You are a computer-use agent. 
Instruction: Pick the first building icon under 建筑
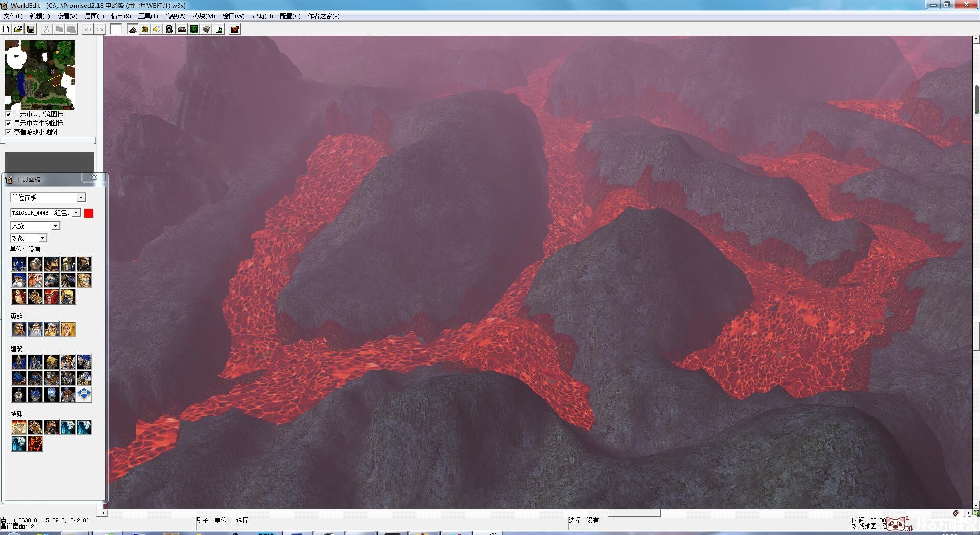click(19, 362)
